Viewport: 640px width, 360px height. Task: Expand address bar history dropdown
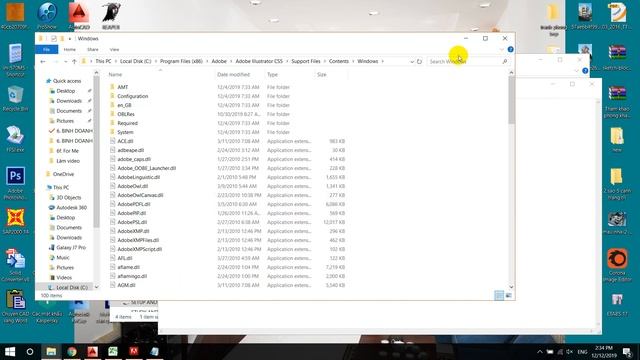click(412, 61)
